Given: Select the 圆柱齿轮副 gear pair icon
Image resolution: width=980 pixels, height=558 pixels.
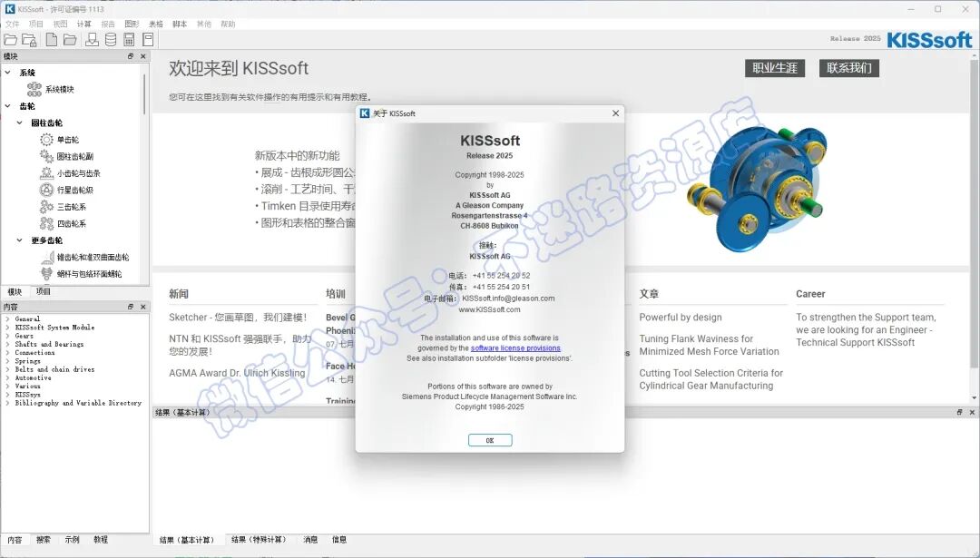Looking at the screenshot, I should [47, 156].
